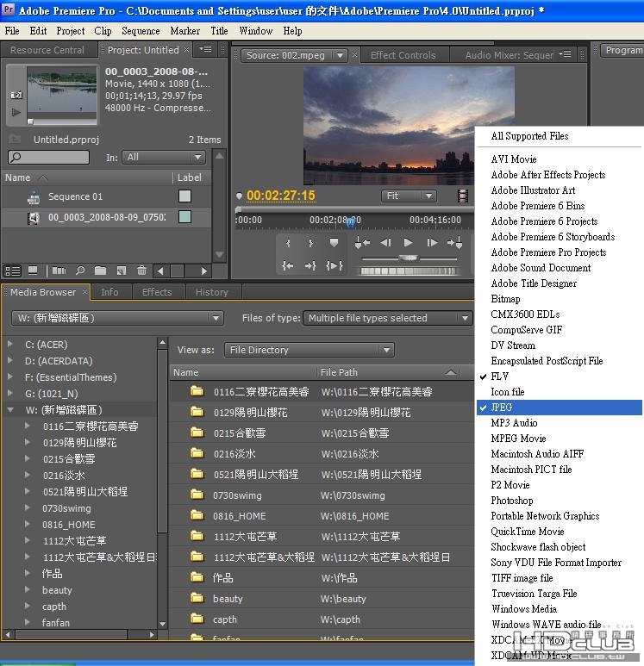Enable Photoshop file type filter
This screenshot has width=644, height=666.
pos(512,501)
